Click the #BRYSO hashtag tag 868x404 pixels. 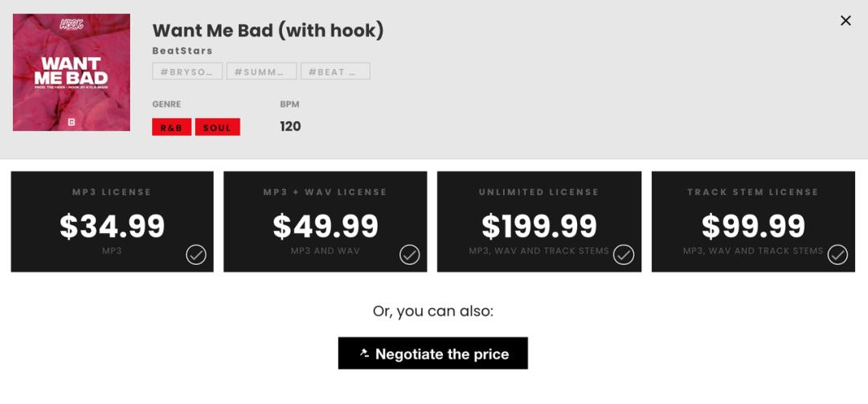(x=187, y=71)
